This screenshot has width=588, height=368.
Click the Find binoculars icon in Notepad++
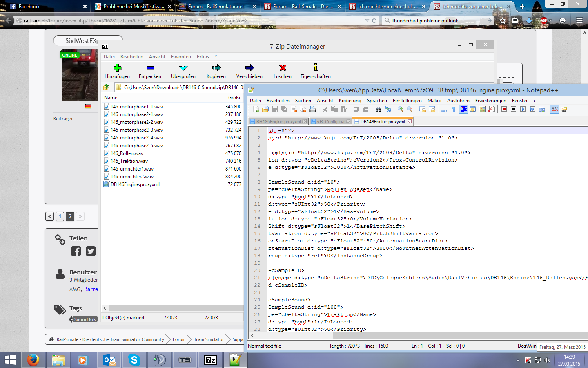[x=378, y=109]
